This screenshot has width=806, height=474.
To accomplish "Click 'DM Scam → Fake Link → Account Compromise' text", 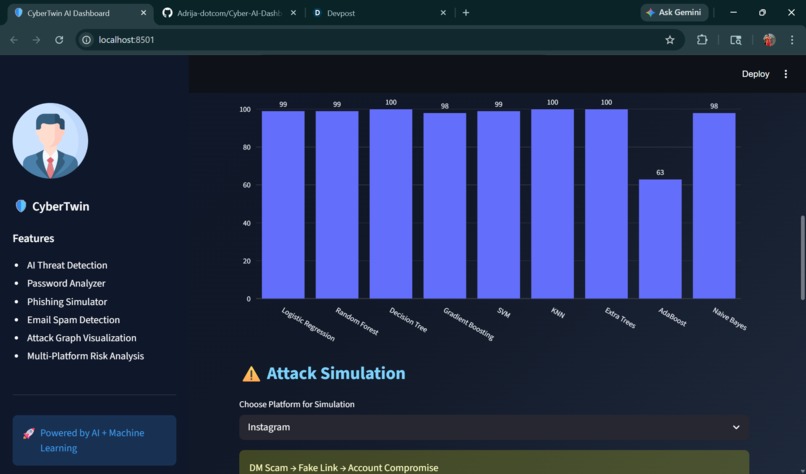I will pyautogui.click(x=344, y=468).
